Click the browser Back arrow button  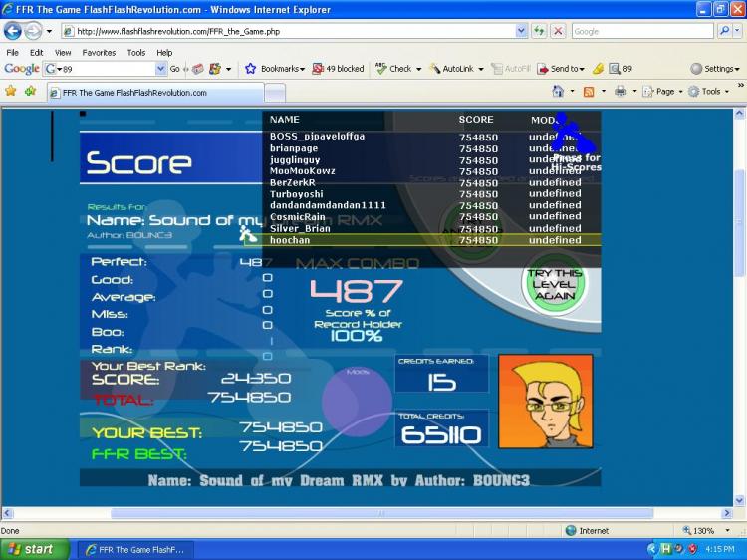pos(13,32)
